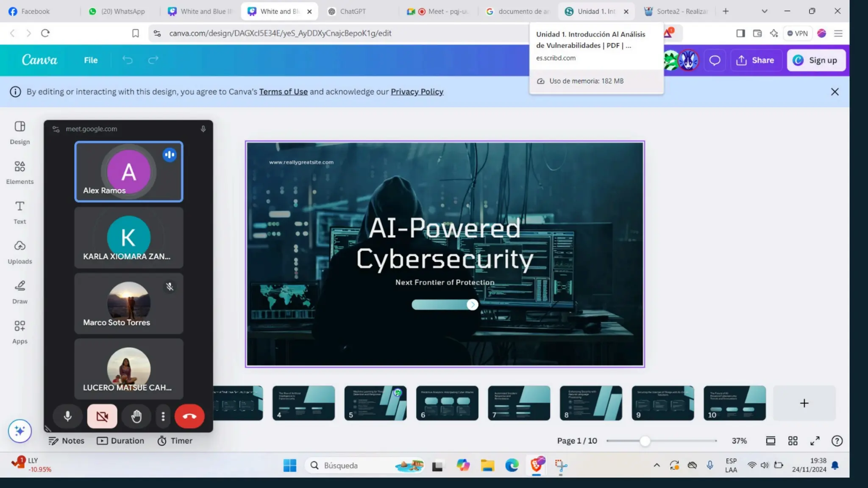Select the Draw tool

pos(19,292)
